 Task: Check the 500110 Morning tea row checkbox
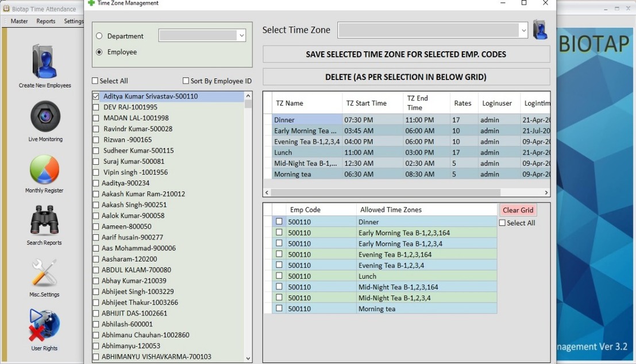point(279,308)
